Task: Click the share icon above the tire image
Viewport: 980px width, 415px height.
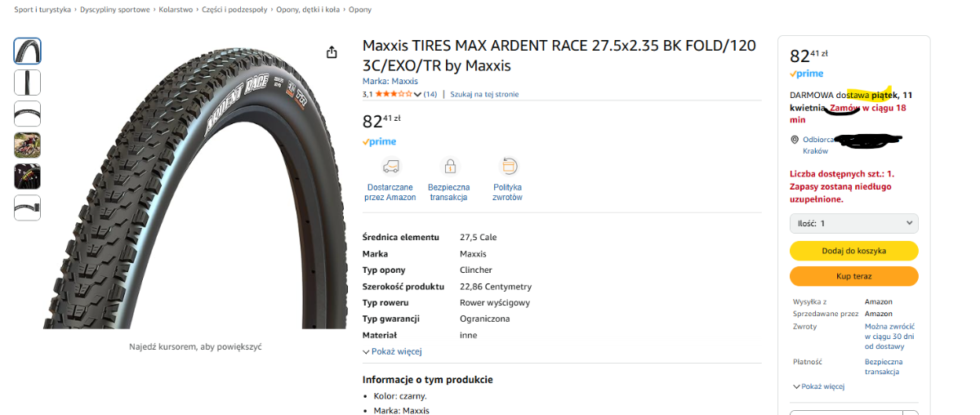Action: pyautogui.click(x=332, y=52)
